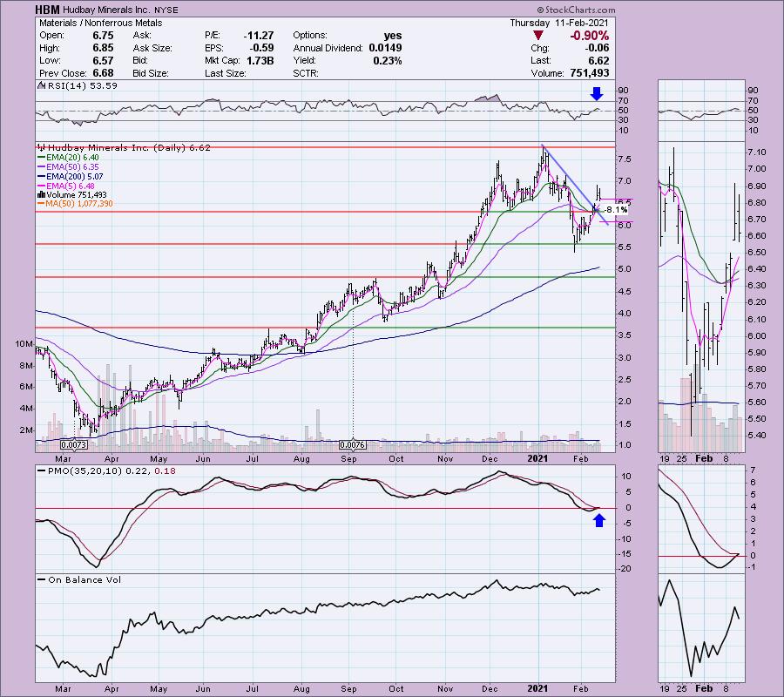784x697 pixels.
Task: Click the EMA(200) 5.07 legend entry
Action: [70, 176]
